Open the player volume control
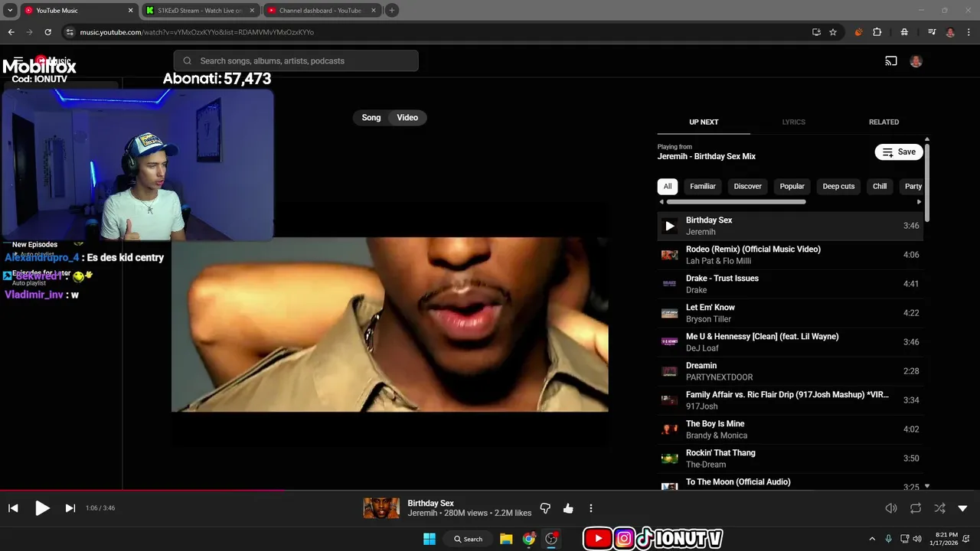Viewport: 980px width, 551px height. 891,508
